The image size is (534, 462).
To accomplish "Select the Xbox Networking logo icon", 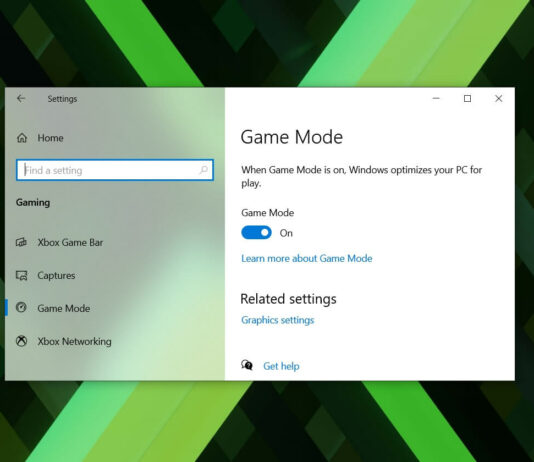I will click(21, 341).
